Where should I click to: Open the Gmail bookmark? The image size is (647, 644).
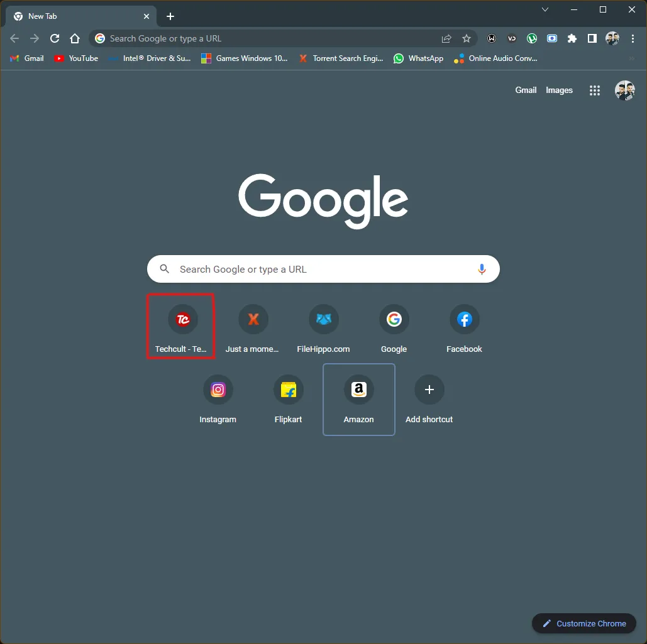(x=27, y=58)
